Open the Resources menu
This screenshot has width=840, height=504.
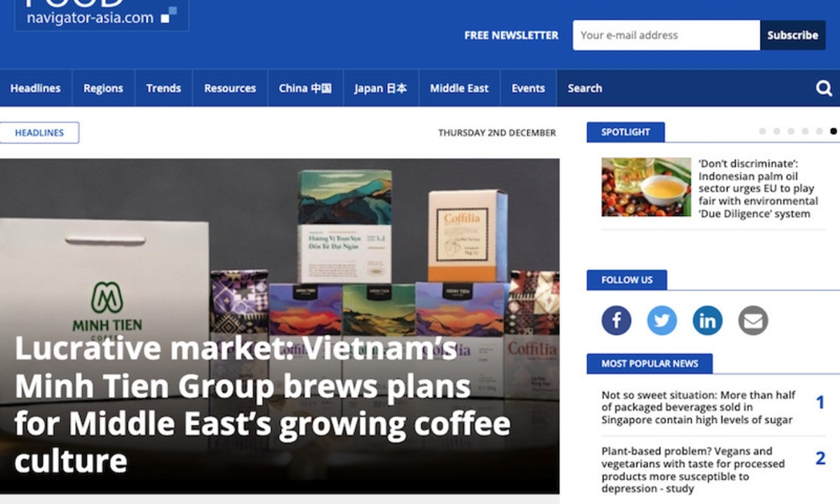230,88
